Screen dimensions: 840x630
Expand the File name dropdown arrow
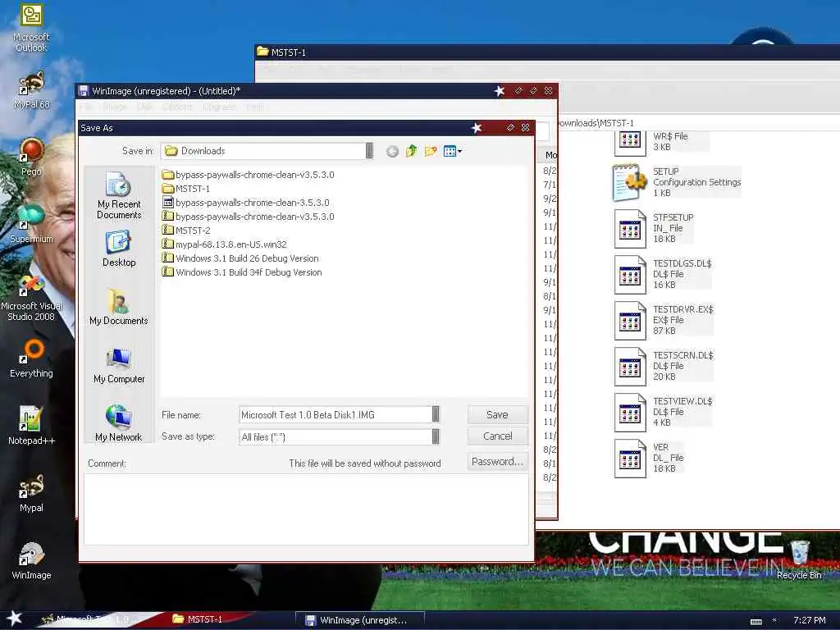436,414
